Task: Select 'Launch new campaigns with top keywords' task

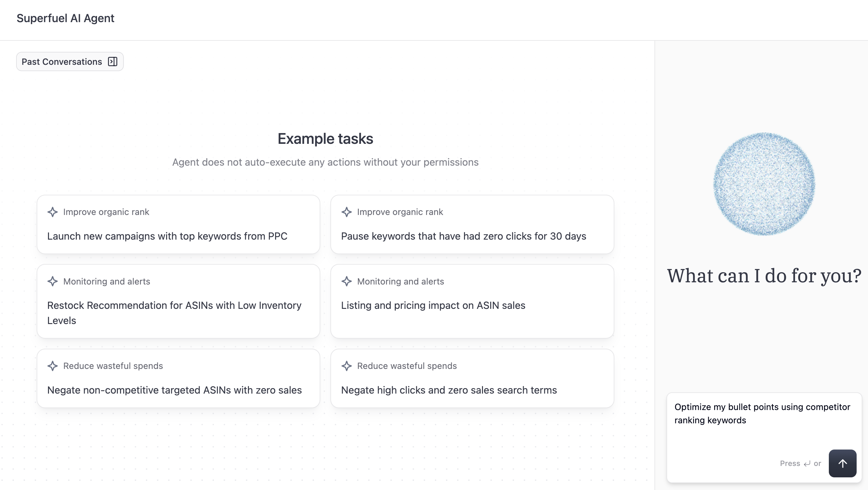Action: 167,236
